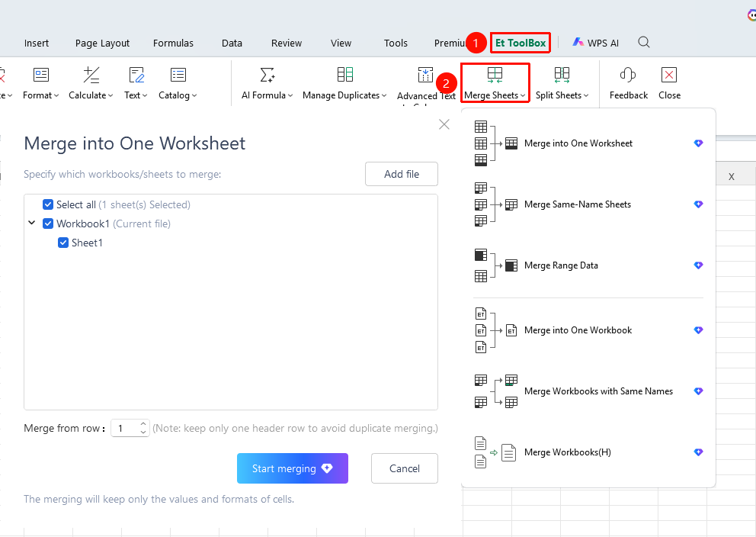This screenshot has width=756, height=537.
Task: Choose Merge Range Data option
Action: [588, 265]
